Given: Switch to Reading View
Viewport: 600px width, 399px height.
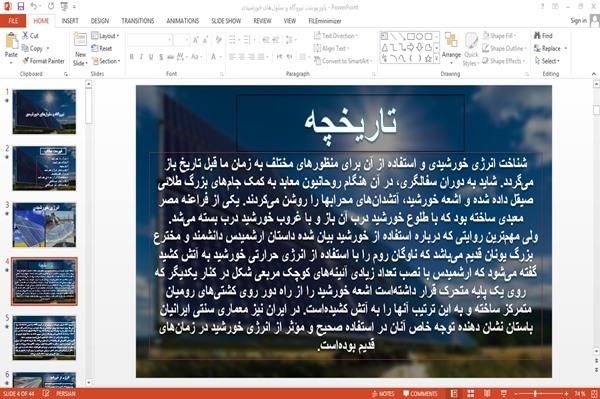Looking at the screenshot, I should (x=487, y=394).
